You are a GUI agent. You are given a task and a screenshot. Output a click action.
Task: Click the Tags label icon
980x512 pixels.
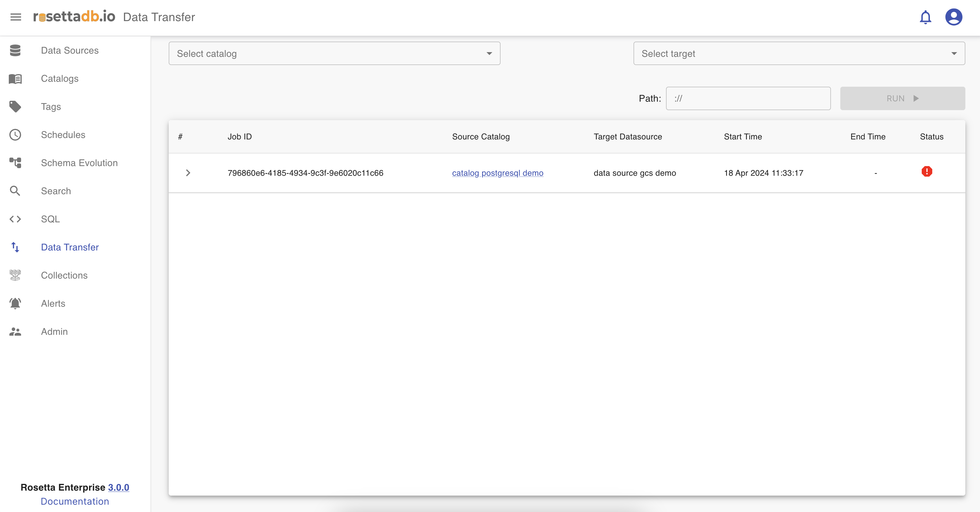[15, 107]
